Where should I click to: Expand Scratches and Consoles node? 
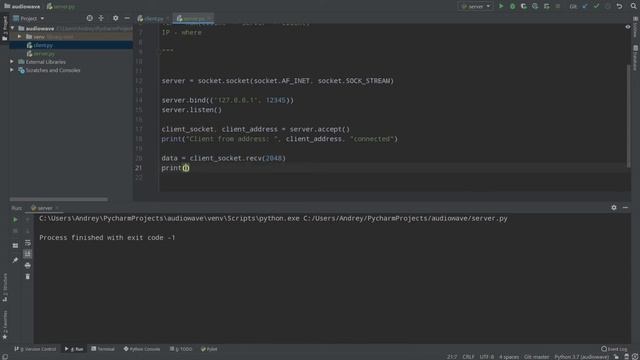(12, 70)
